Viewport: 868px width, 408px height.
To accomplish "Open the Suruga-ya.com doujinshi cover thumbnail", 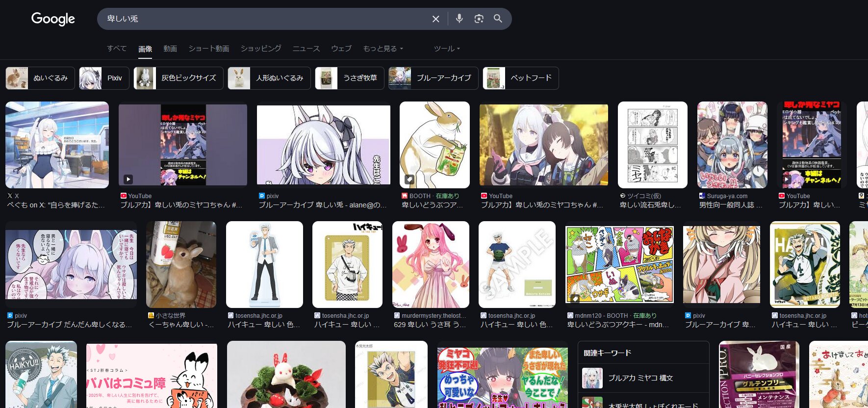I will [x=732, y=145].
